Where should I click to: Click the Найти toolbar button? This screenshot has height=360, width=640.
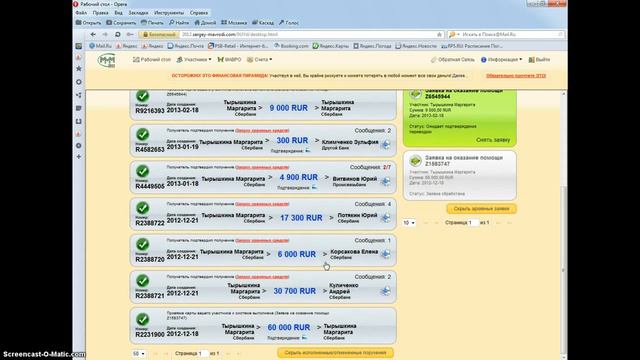[x=179, y=23]
